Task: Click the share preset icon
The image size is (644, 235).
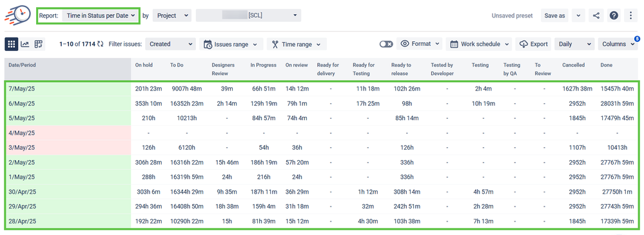Action: [596, 15]
